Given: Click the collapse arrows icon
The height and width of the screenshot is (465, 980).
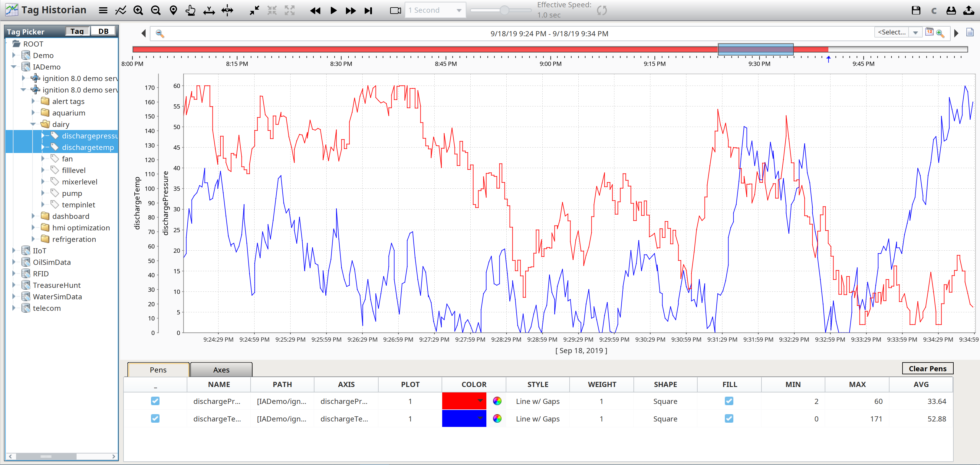Looking at the screenshot, I should click(254, 10).
